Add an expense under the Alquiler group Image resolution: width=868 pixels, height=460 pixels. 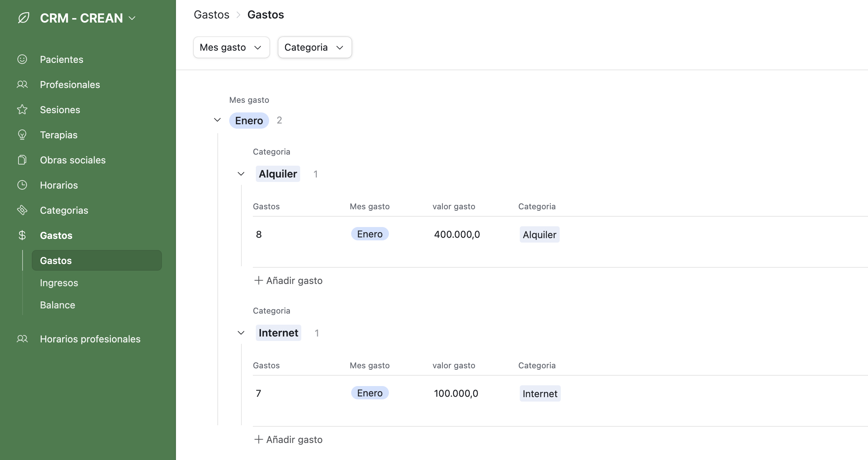point(288,281)
